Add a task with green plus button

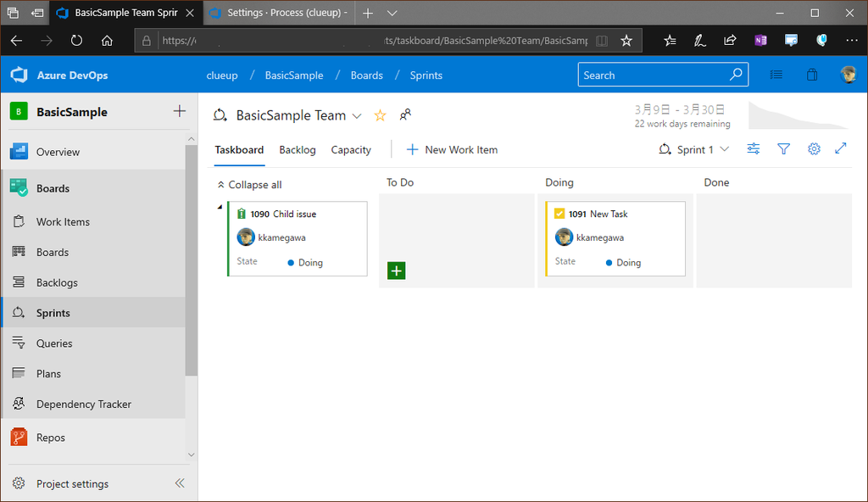tap(397, 271)
